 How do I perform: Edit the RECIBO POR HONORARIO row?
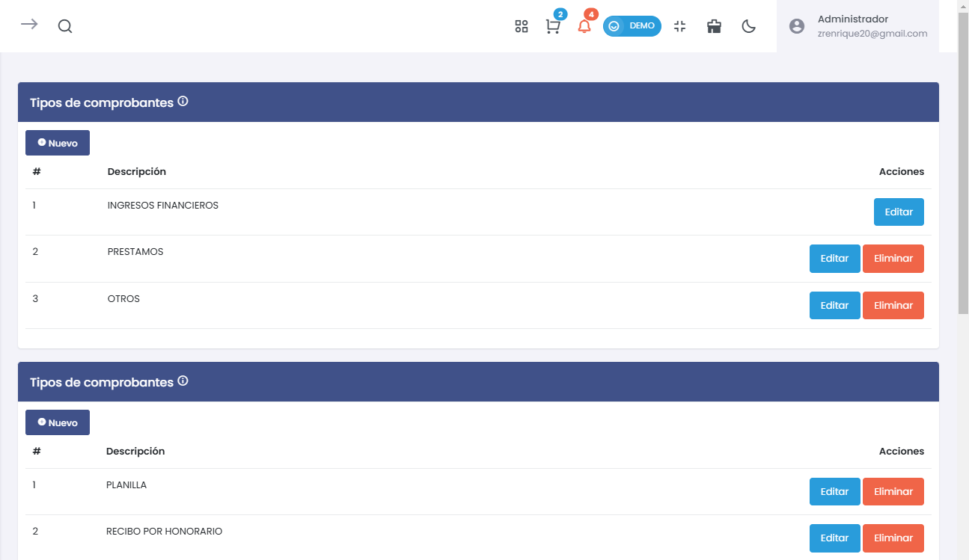click(834, 538)
